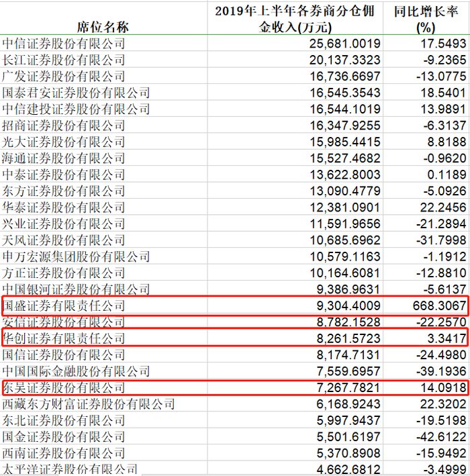
Task: Click 天风证券股份有限公司
Action: [64, 240]
